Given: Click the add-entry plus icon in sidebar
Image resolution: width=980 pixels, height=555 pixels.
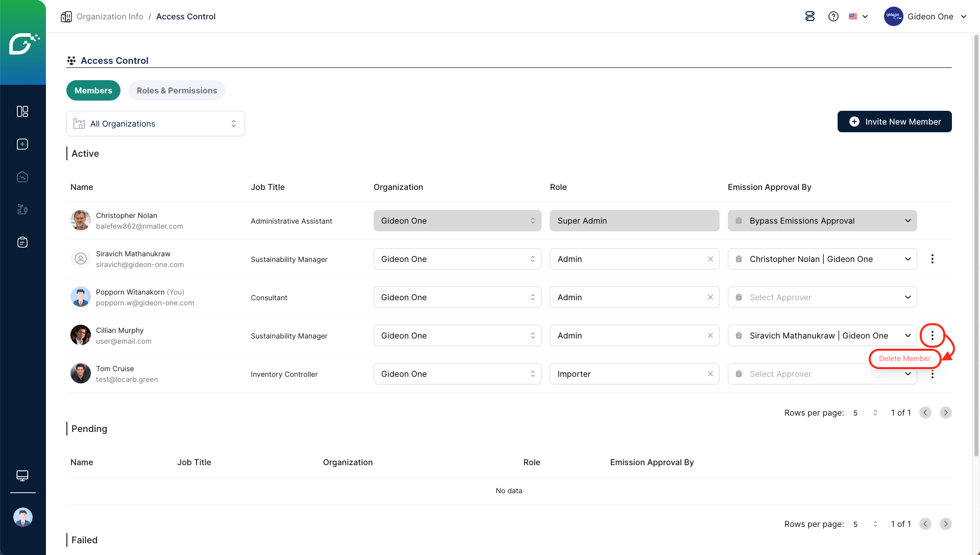Looking at the screenshot, I should [x=22, y=144].
